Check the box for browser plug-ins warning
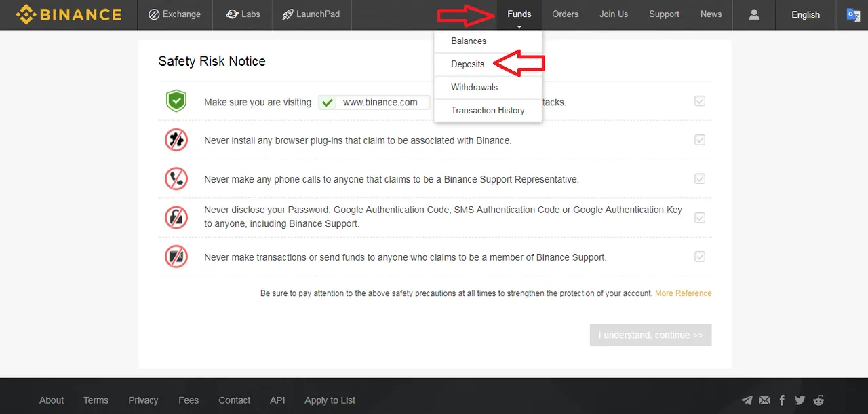868x414 pixels. pos(700,140)
